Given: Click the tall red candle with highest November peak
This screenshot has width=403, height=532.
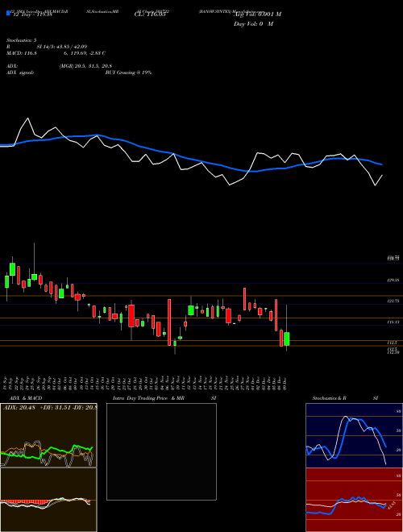Looking at the screenshot, I should pos(244,299).
